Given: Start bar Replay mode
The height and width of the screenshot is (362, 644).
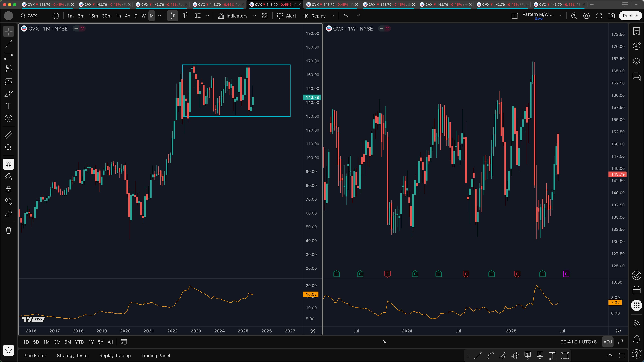Looking at the screenshot, I should [314, 16].
